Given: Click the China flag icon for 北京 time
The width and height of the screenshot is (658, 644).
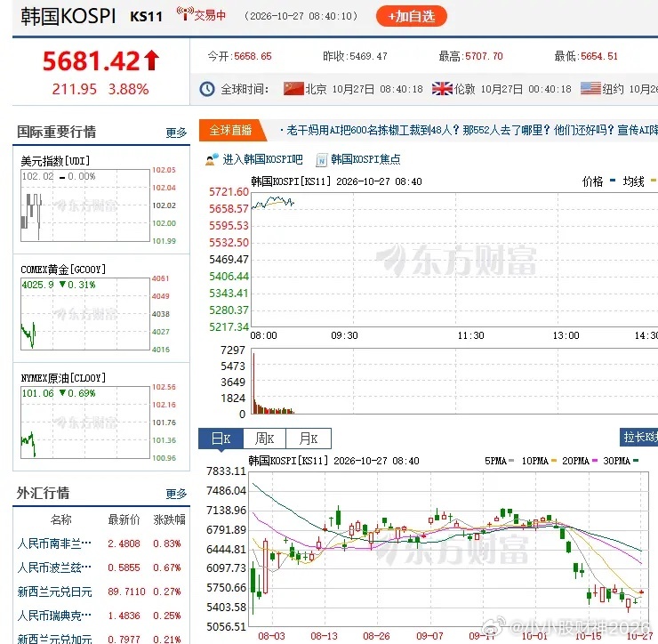Looking at the screenshot, I should coord(293,89).
